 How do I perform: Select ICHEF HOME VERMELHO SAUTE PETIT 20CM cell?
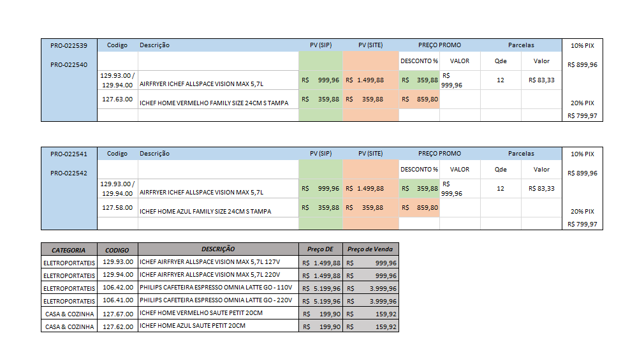pos(201,313)
